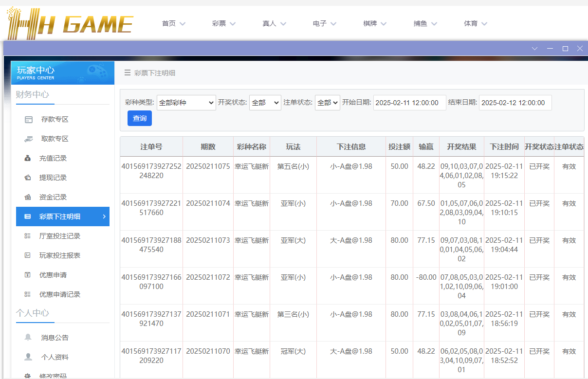Open the 彩种类型 lottery type dropdown
The height and width of the screenshot is (379, 588).
pyautogui.click(x=186, y=103)
